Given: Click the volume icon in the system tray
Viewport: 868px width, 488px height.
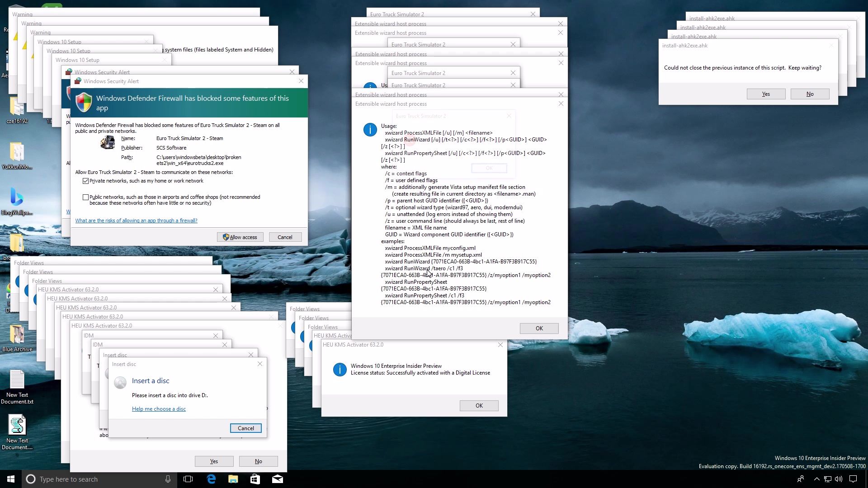Looking at the screenshot, I should click(x=839, y=479).
